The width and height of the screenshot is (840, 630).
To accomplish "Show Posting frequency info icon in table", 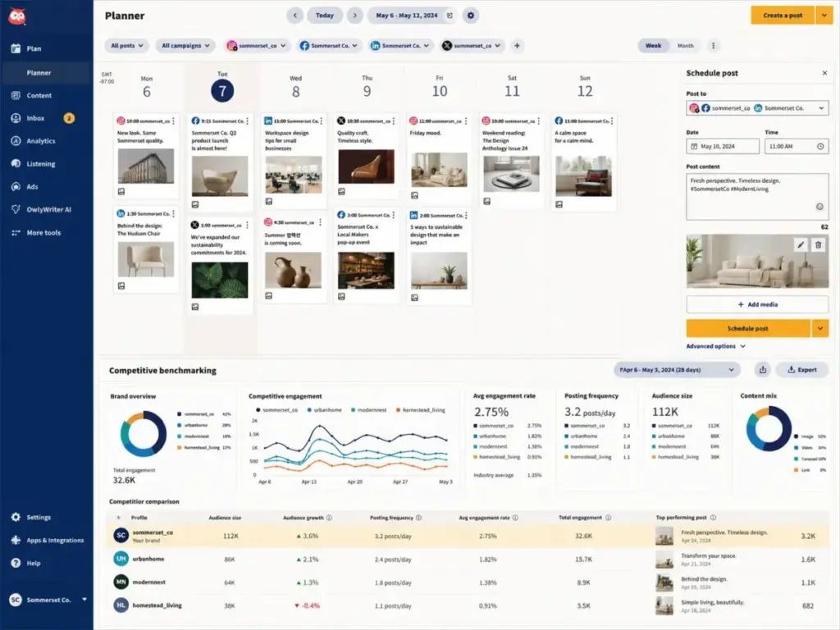I will (418, 518).
